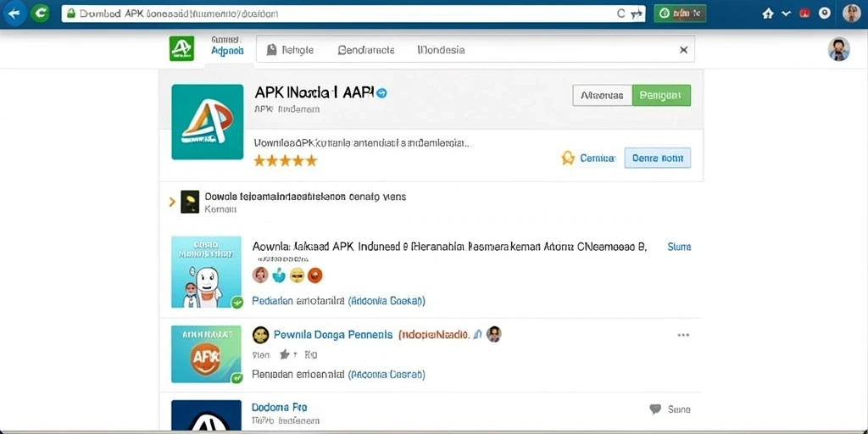This screenshot has height=434, width=868.
Task: Click yellow avatar beside Pewnila Donga
Action: click(261, 335)
